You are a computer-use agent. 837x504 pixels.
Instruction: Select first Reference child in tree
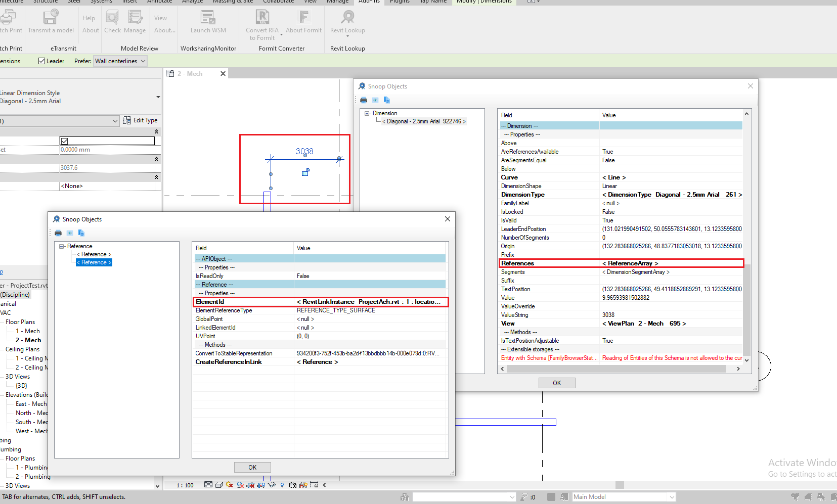[94, 254]
